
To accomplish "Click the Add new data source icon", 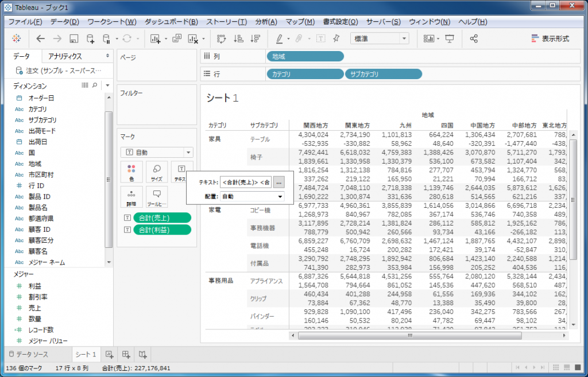I will pyautogui.click(x=90, y=39).
